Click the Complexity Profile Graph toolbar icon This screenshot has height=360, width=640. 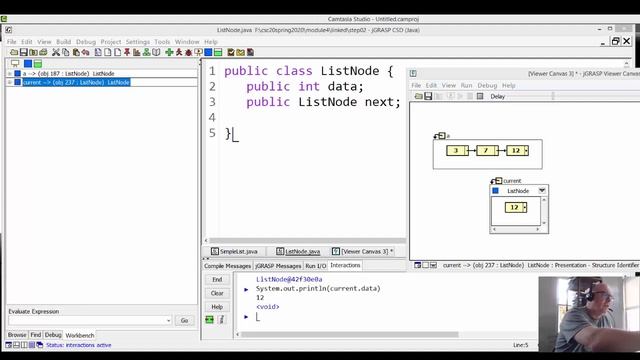coord(136,52)
